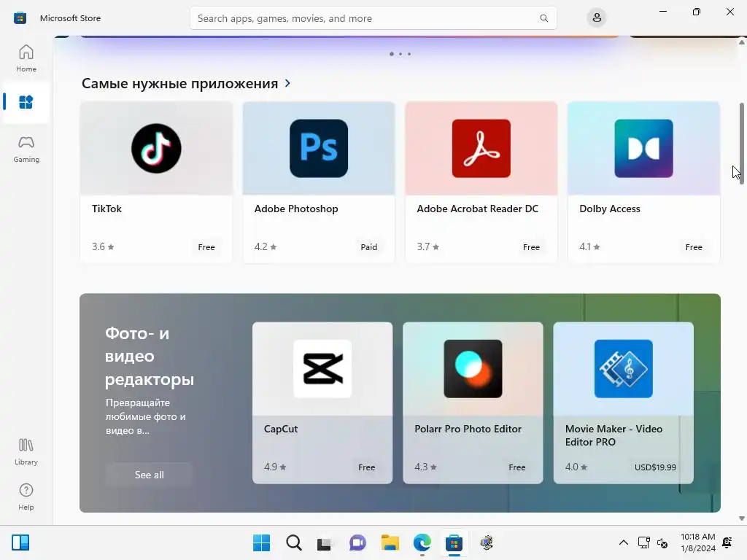Open the Movie Maker Video Editor icon
The width and height of the screenshot is (747, 560).
pyautogui.click(x=624, y=368)
